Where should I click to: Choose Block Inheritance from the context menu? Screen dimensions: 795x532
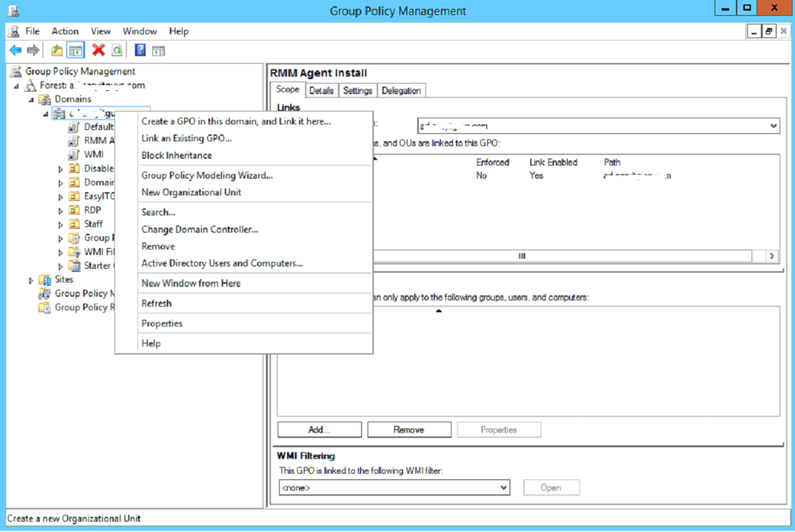176,156
